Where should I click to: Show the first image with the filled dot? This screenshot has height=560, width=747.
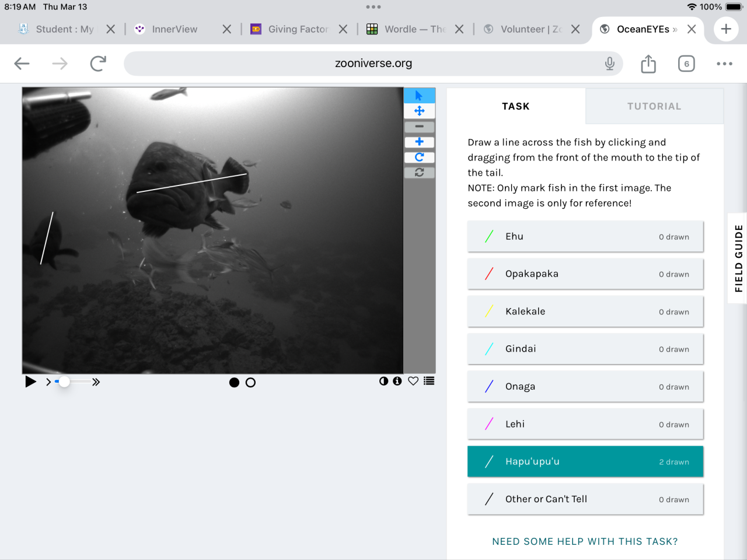[234, 383]
